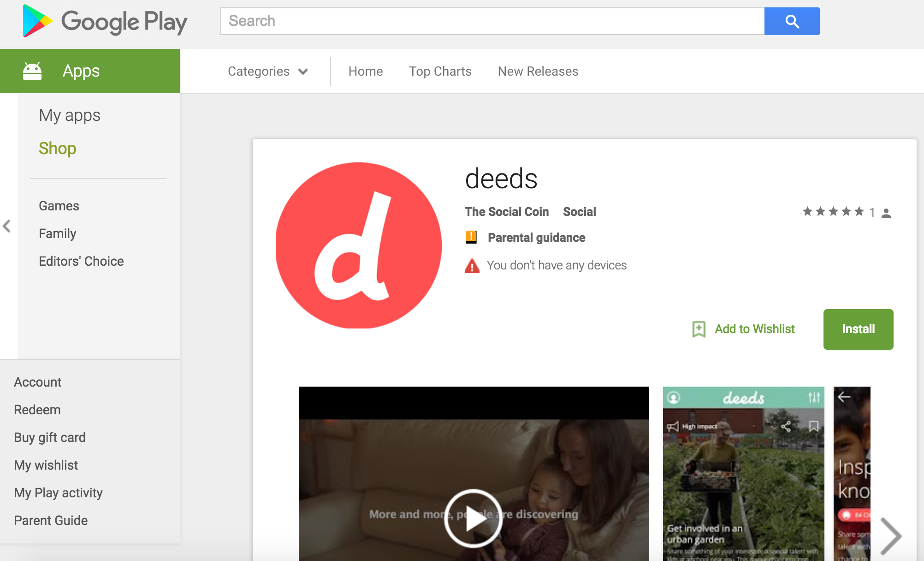Play the deeds promo video
The height and width of the screenshot is (561, 924).
point(473,518)
